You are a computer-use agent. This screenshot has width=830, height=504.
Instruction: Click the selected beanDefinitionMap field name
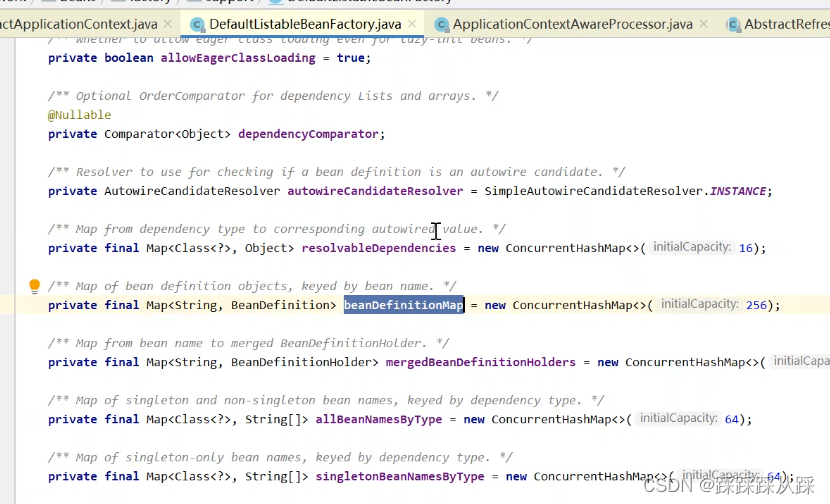[x=404, y=305]
